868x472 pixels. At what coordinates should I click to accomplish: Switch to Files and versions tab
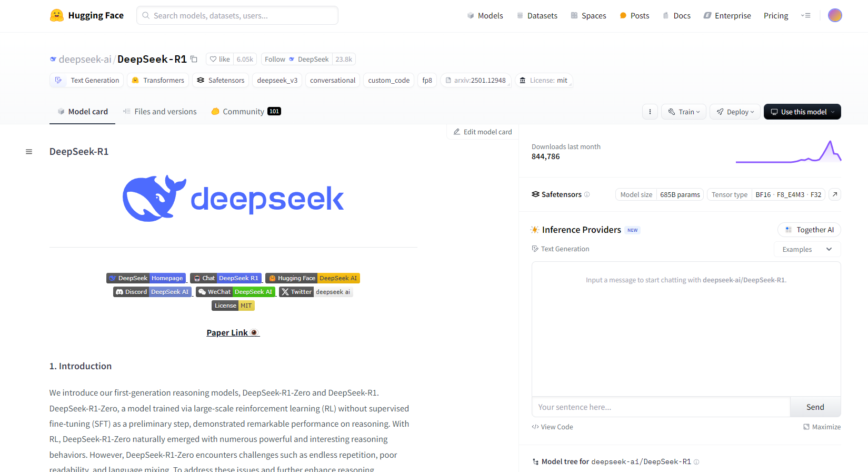[x=160, y=112]
